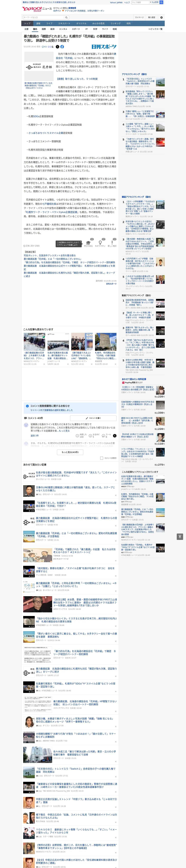Screen dimensions: 186x868
Task: Open the 返信 2件 replies link
Action: [35, 436]
